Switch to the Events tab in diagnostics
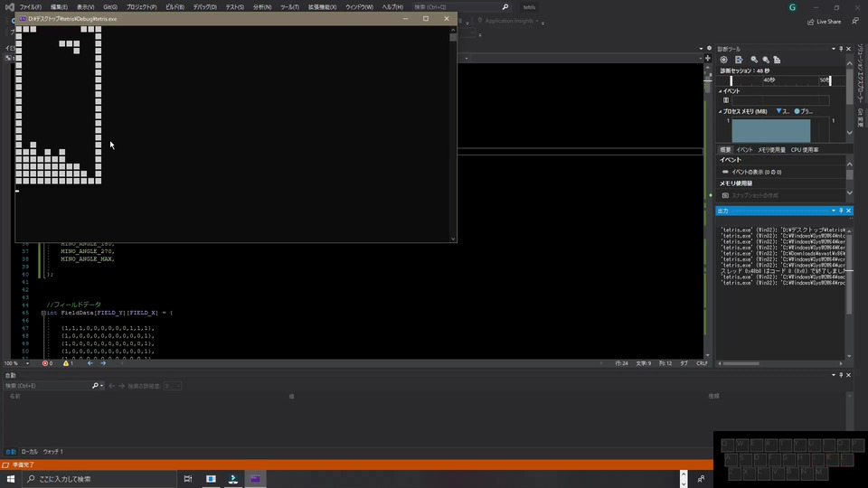The width and height of the screenshot is (868, 488). 744,150
